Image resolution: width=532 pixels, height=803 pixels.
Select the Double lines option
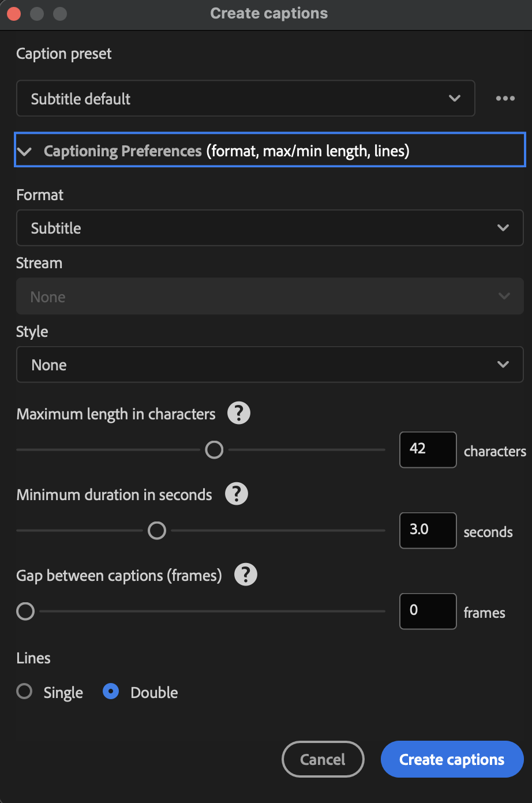pyautogui.click(x=110, y=692)
